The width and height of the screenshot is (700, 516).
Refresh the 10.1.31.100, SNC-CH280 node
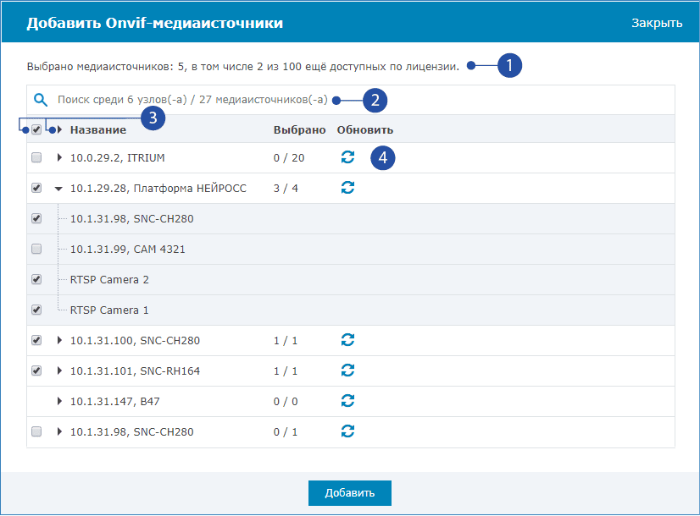[347, 340]
